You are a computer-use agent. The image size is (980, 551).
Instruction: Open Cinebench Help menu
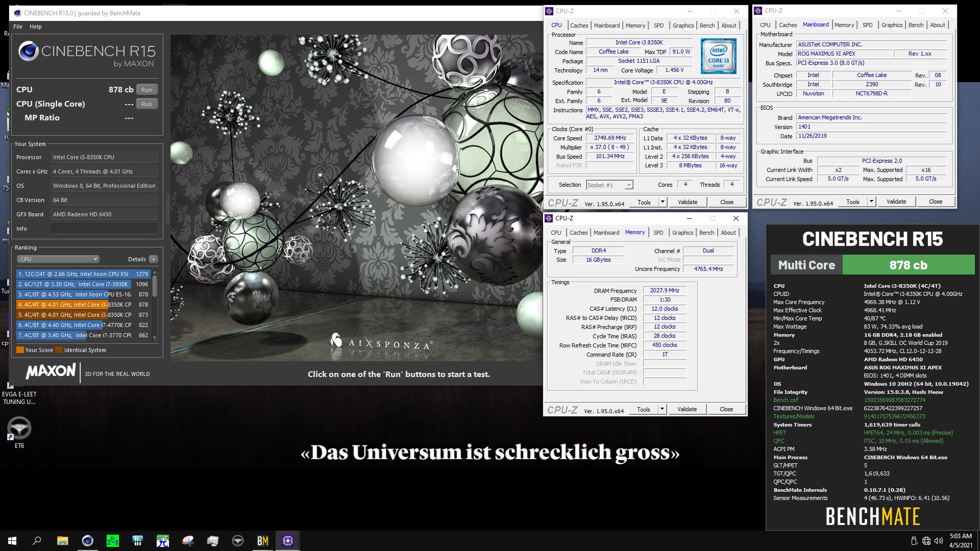pos(36,27)
